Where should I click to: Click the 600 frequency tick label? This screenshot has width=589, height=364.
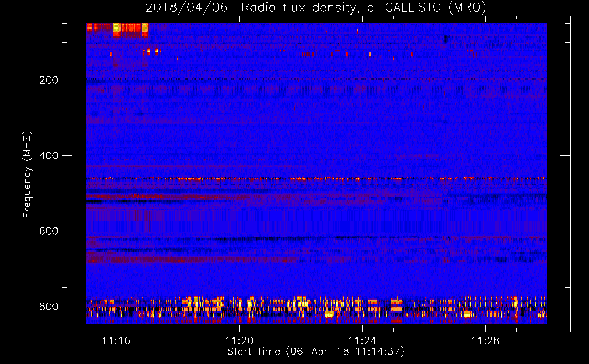tap(49, 232)
